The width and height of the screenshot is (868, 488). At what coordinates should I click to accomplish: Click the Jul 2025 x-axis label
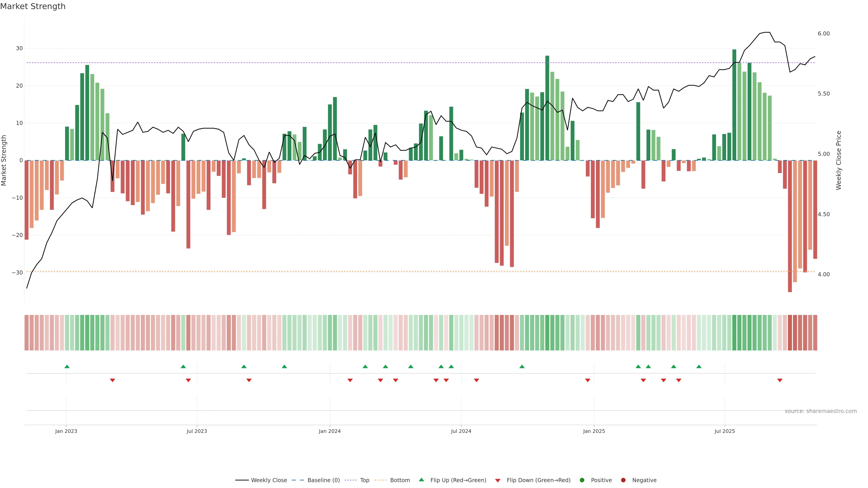click(x=724, y=431)
